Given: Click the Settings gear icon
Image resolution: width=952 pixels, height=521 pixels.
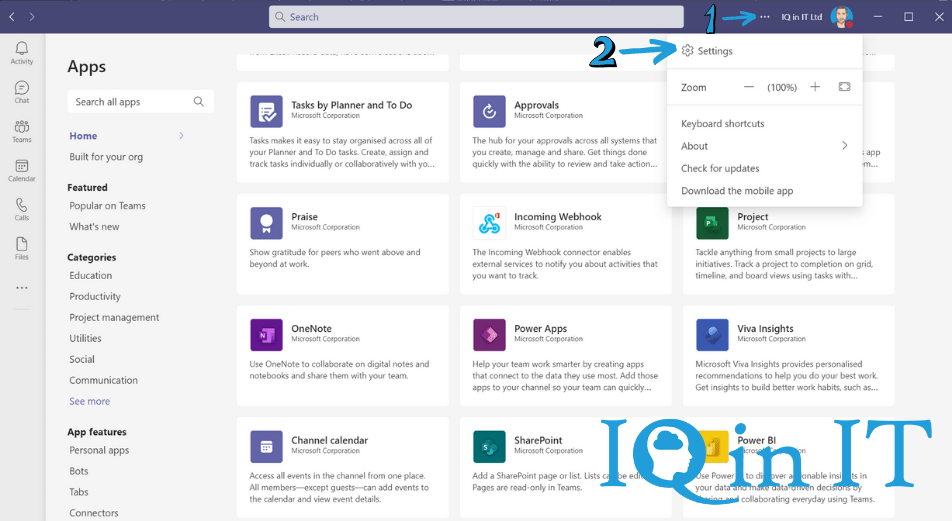Looking at the screenshot, I should point(687,50).
